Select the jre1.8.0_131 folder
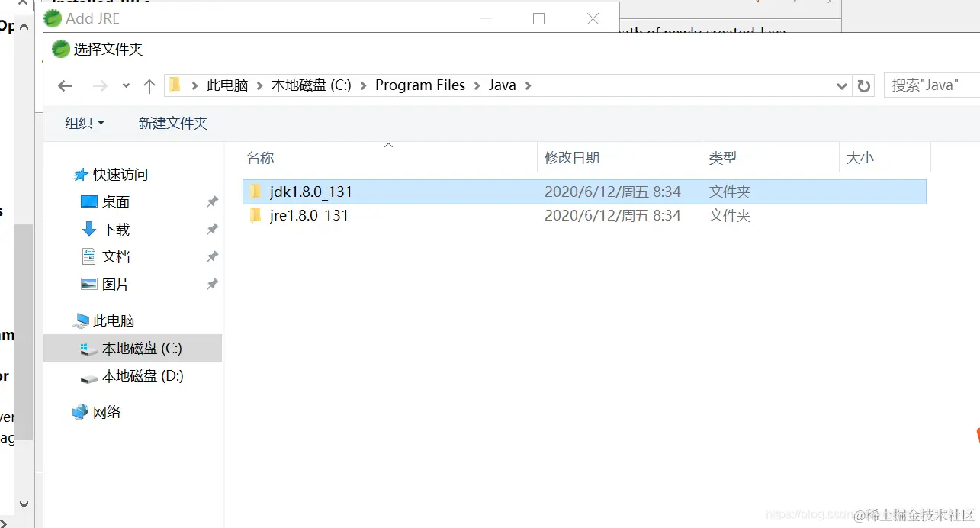980x528 pixels. (x=584, y=215)
